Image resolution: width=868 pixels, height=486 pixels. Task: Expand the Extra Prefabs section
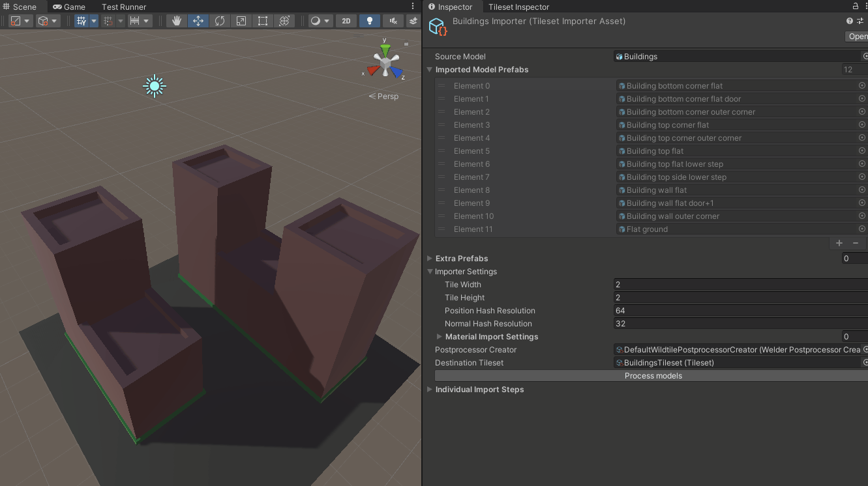point(429,258)
